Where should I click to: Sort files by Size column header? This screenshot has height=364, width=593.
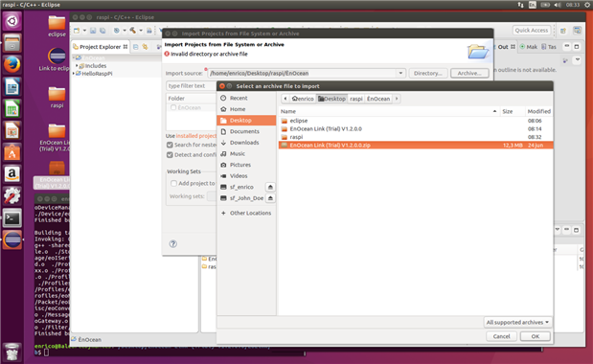click(x=513, y=111)
